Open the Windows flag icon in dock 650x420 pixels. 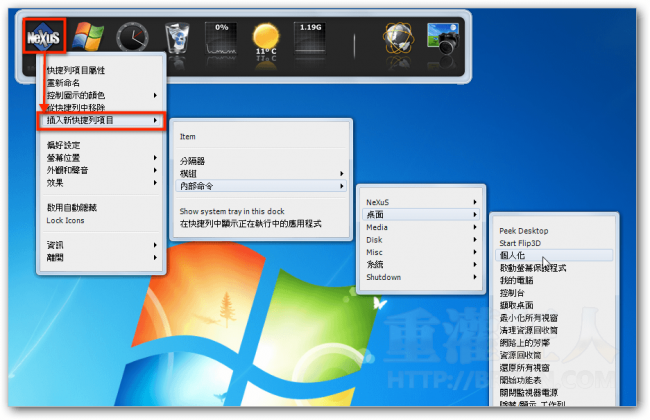[88, 39]
